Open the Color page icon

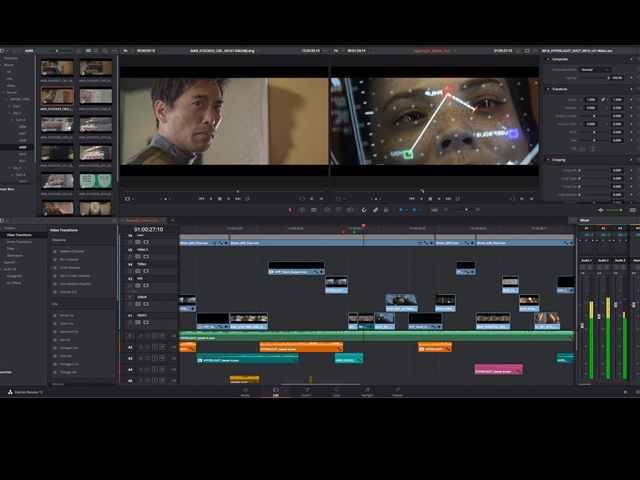coord(337,392)
